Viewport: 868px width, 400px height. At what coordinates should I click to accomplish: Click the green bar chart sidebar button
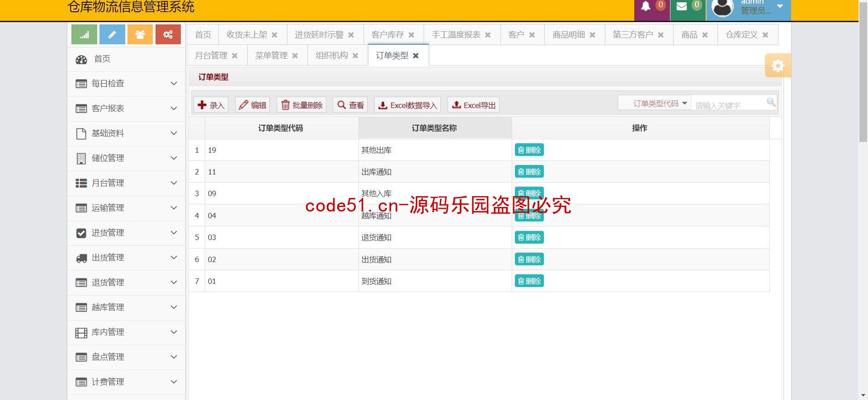pyautogui.click(x=84, y=35)
